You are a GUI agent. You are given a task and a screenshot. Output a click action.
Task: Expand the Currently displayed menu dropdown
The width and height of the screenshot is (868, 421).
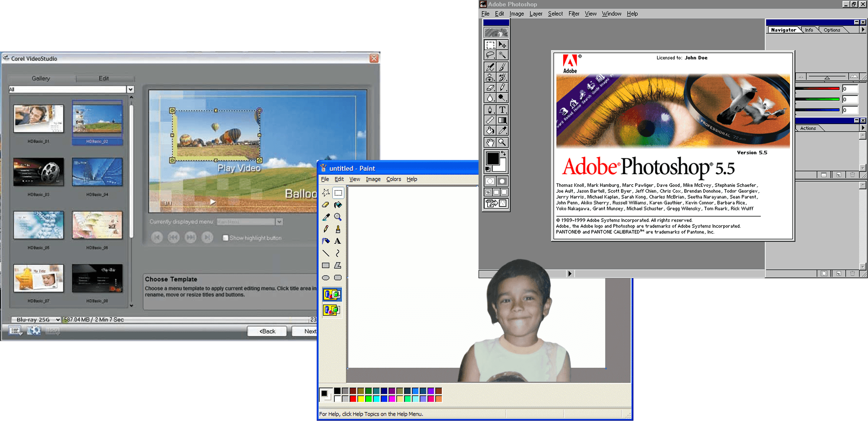[x=279, y=222]
